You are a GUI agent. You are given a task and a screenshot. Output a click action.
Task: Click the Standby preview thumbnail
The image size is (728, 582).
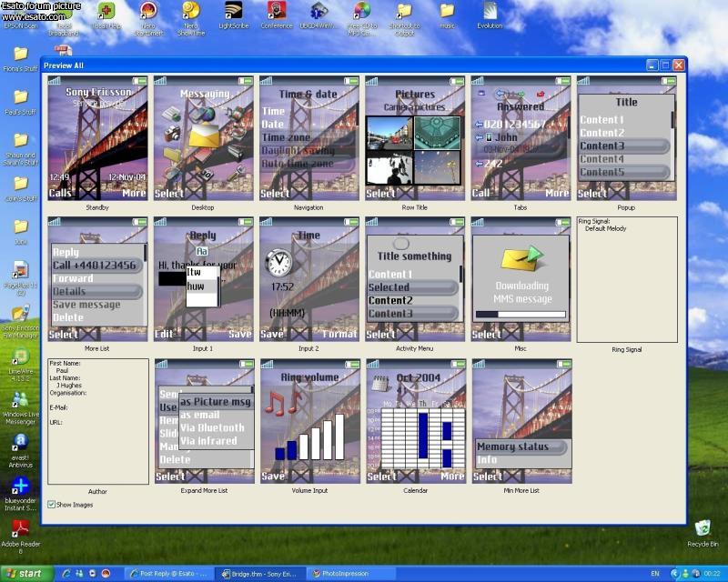click(x=96, y=138)
